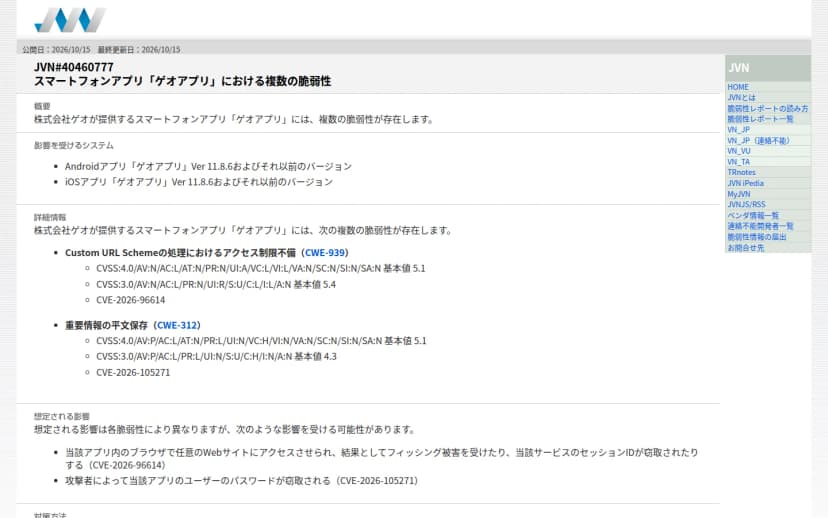
Task: Click the 最終更新日：2026/10/15 date text
Action: [x=138, y=50]
